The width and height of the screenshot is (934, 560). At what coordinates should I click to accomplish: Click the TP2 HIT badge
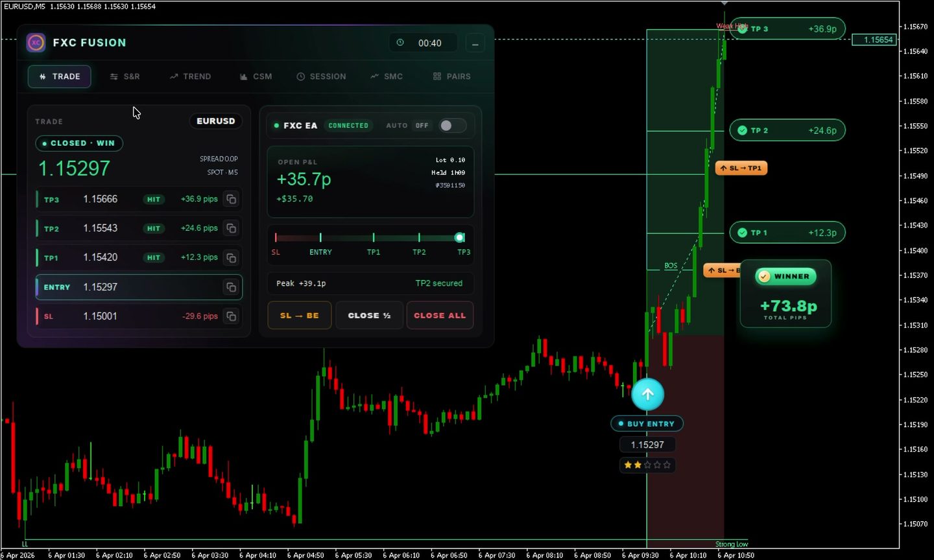pyautogui.click(x=154, y=229)
